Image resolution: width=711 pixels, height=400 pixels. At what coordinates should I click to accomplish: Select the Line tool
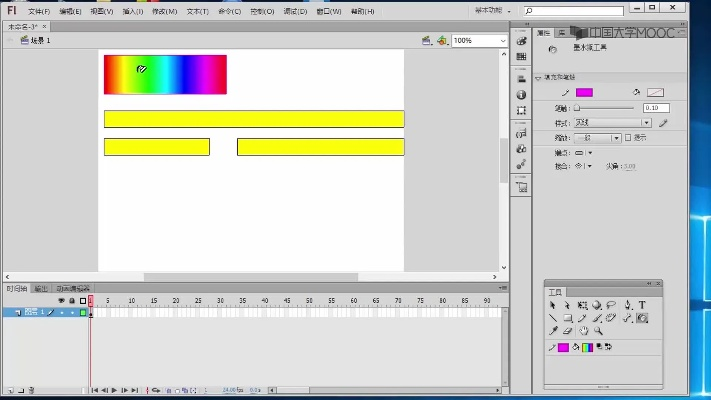pyautogui.click(x=553, y=318)
